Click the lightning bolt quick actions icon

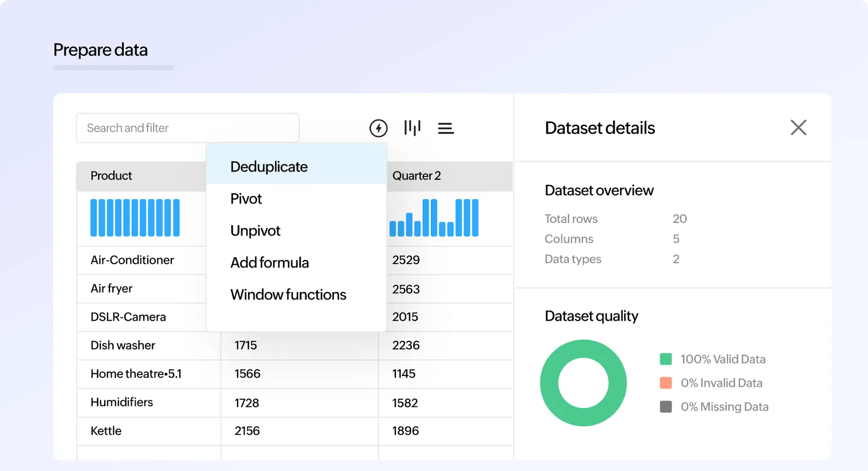378,128
